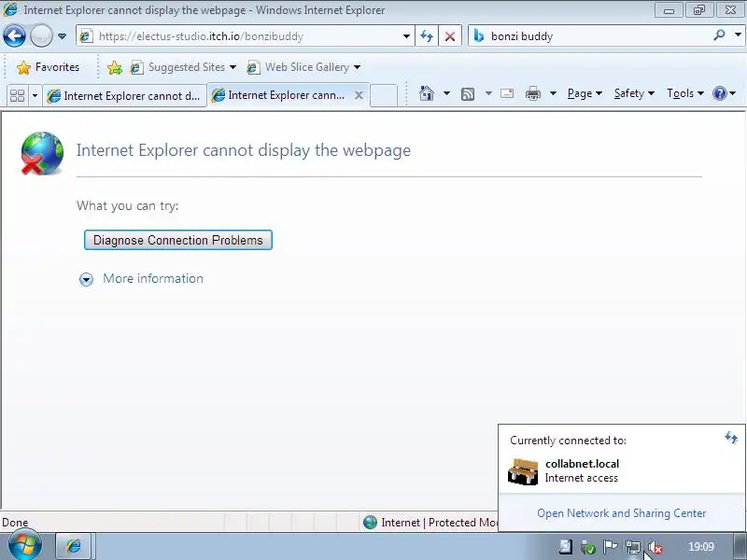Run the search with magnifier icon

point(719,35)
